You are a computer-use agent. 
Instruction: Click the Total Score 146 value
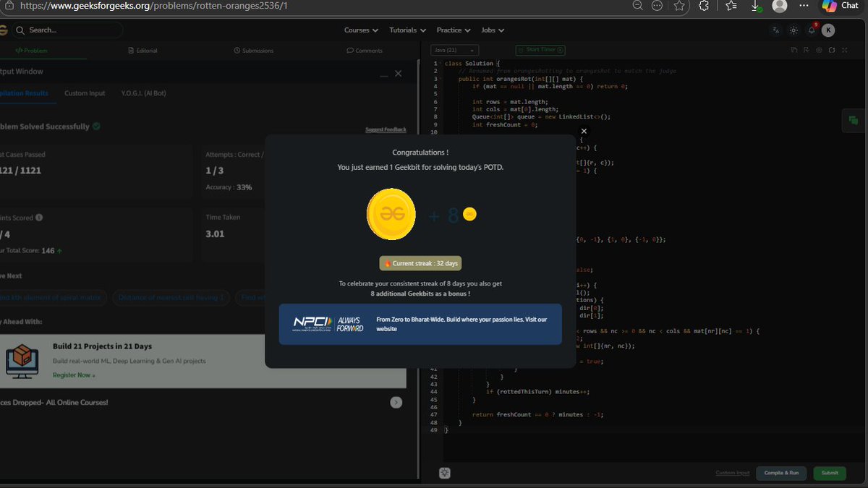48,251
